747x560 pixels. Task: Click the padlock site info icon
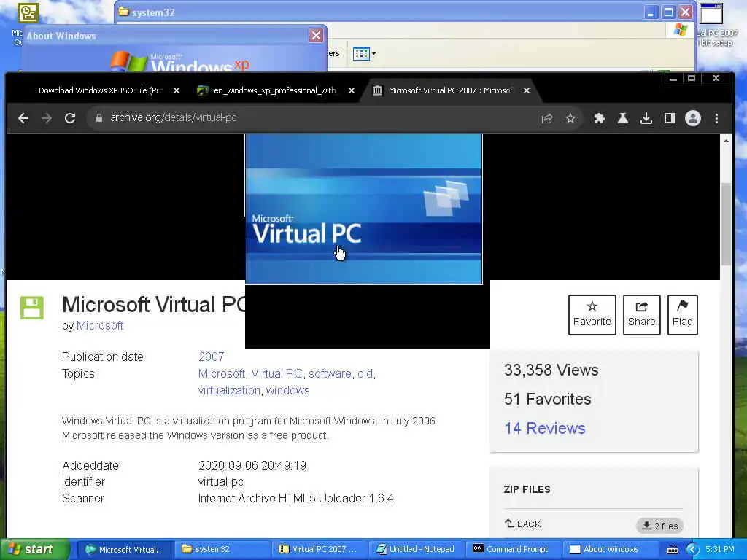(99, 117)
